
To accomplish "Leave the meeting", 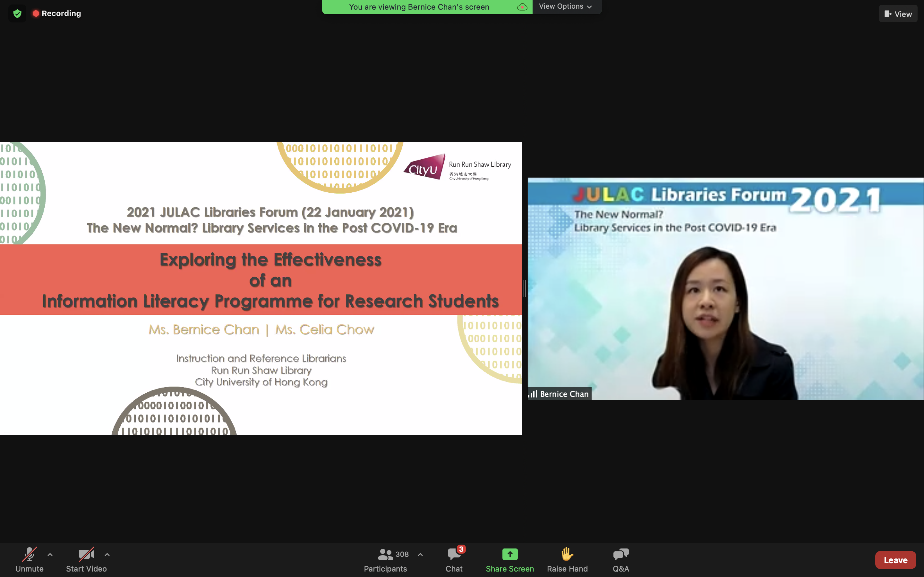I will (895, 560).
